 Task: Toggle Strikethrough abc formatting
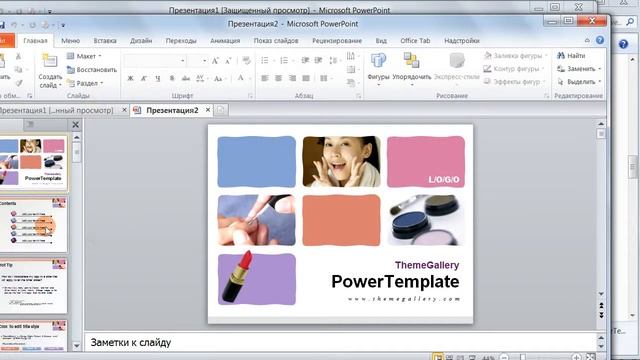(x=186, y=78)
